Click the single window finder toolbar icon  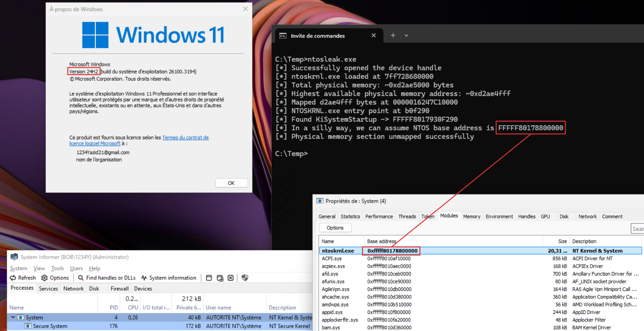(209, 278)
